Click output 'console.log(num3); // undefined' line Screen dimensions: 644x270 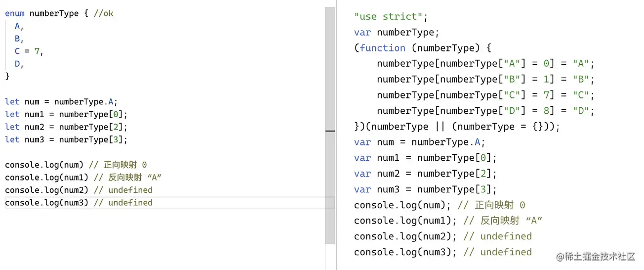pyautogui.click(x=443, y=252)
